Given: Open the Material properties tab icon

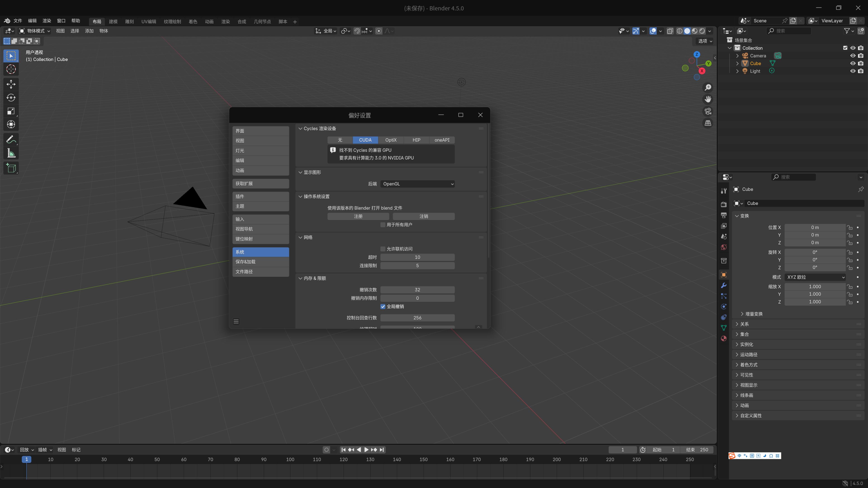Looking at the screenshot, I should click(x=724, y=338).
